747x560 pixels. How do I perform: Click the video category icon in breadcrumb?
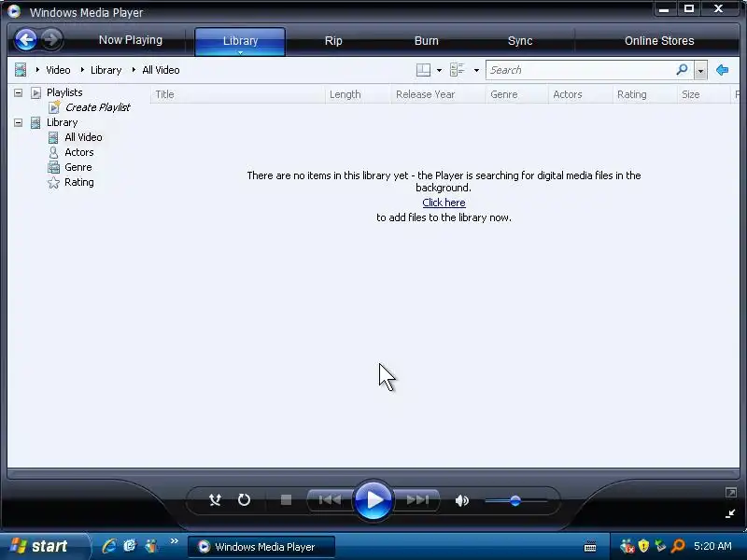pos(21,70)
